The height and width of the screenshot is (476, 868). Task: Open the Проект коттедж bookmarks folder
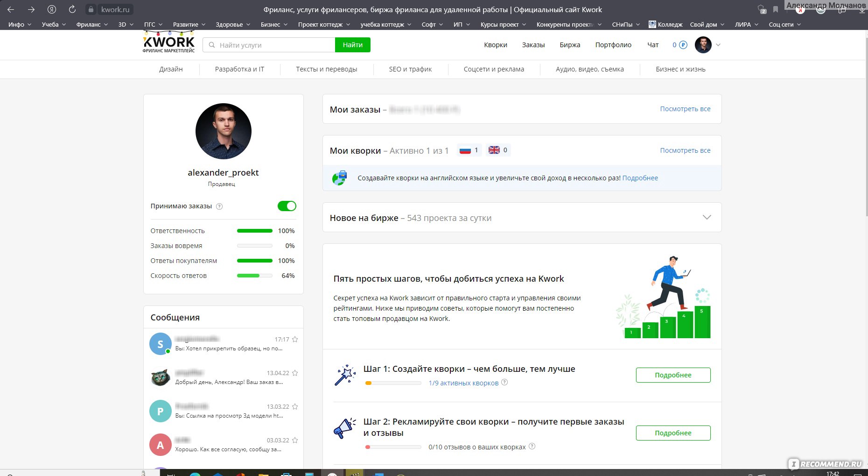point(324,24)
